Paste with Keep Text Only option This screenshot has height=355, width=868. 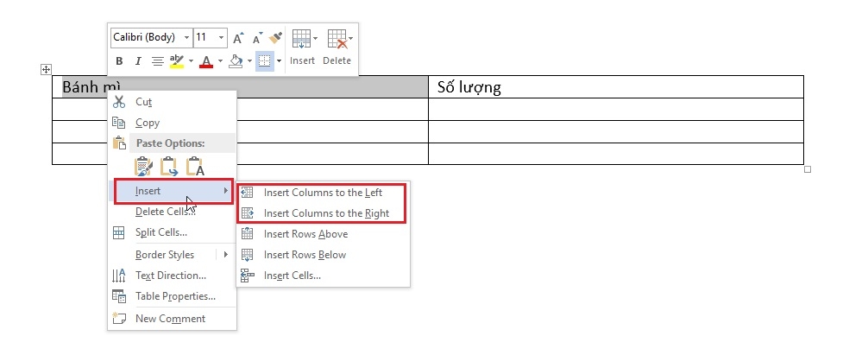[195, 167]
